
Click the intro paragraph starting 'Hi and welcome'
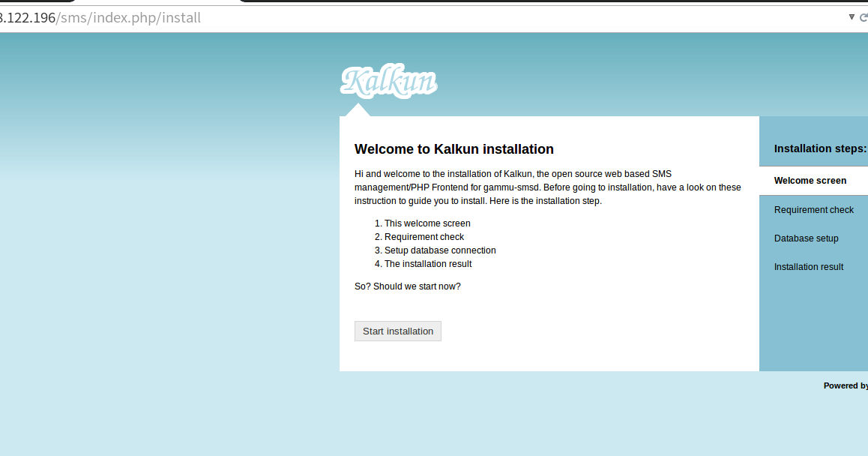click(547, 187)
